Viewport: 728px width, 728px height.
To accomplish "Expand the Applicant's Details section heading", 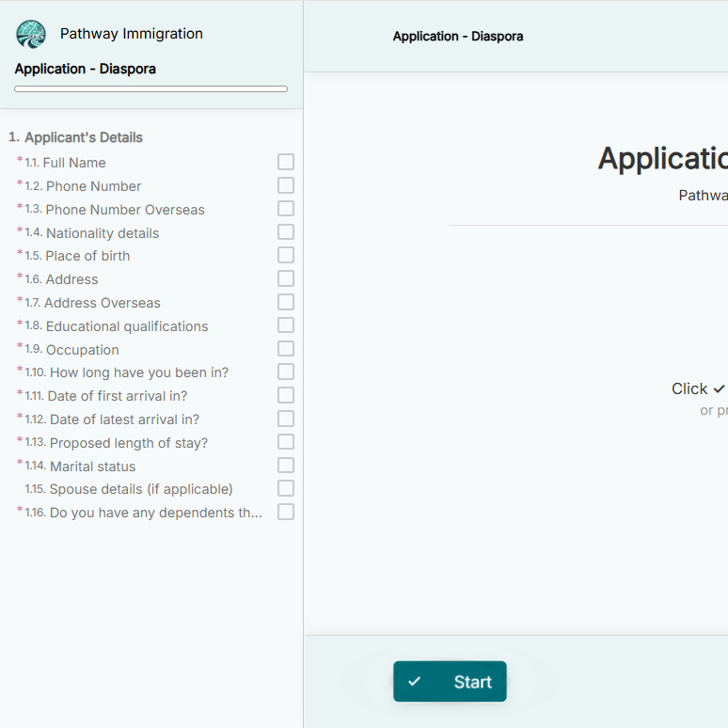I will tap(83, 137).
